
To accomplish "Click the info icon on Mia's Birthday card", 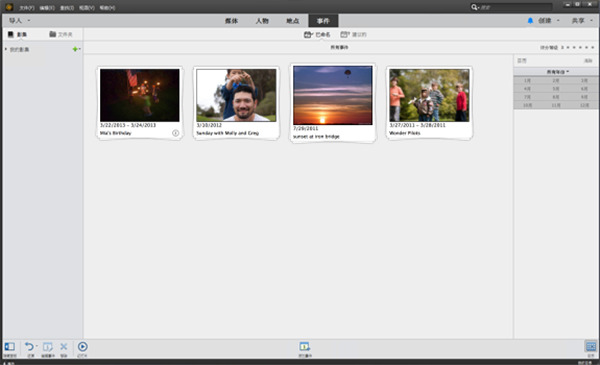I will point(175,133).
